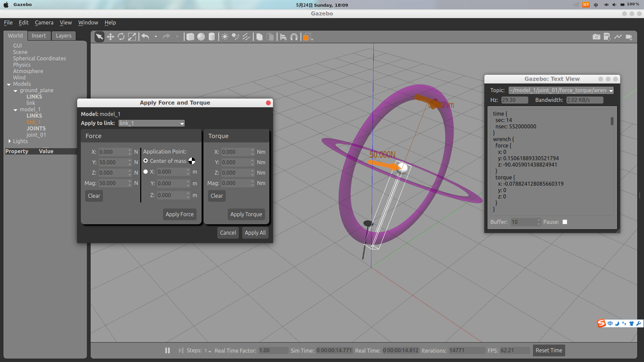Open the Topic dropdown in Text View
Screen dimensions: 644x362
coord(561,90)
